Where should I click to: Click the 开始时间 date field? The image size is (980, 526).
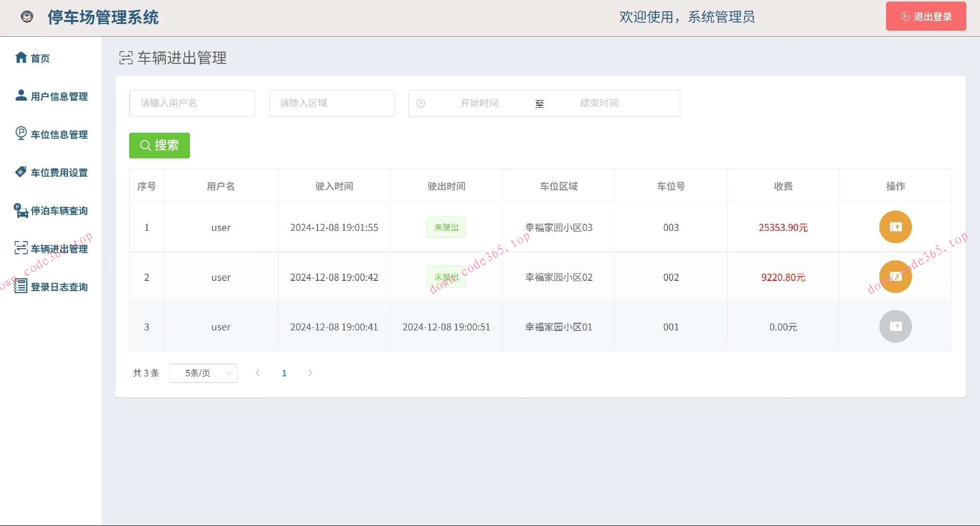479,103
